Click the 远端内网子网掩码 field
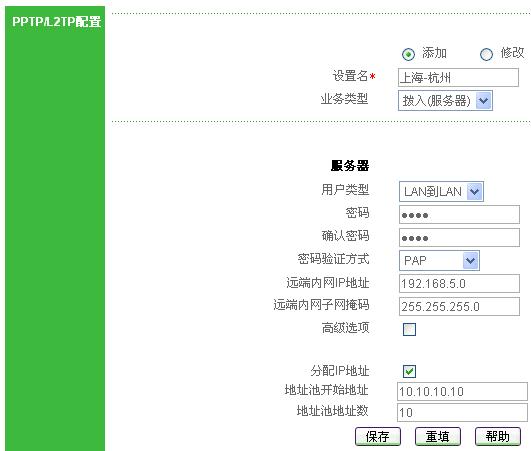 (459, 306)
